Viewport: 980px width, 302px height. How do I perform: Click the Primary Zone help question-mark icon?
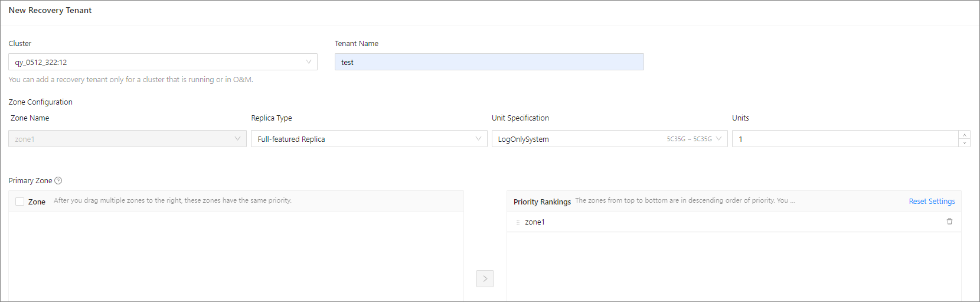point(58,181)
